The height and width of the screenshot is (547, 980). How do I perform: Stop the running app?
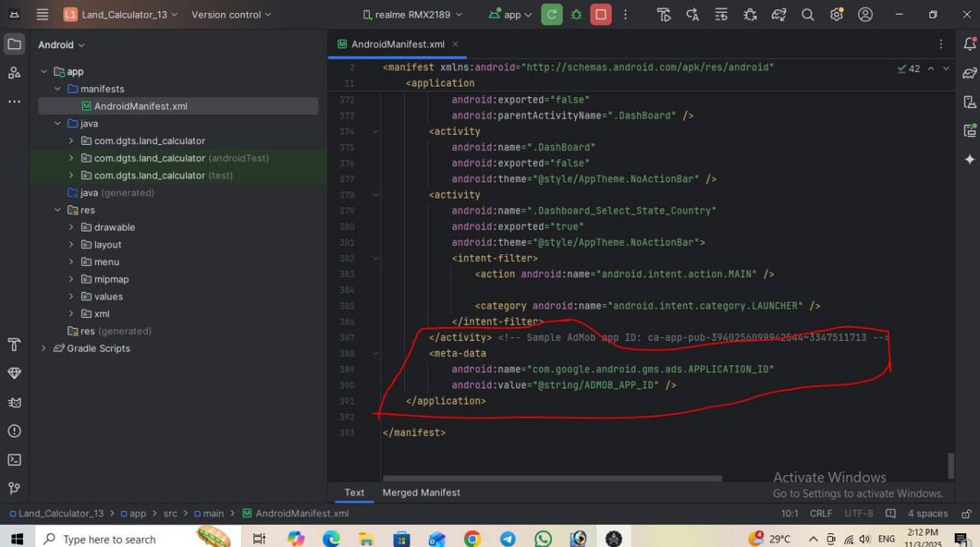coord(601,15)
